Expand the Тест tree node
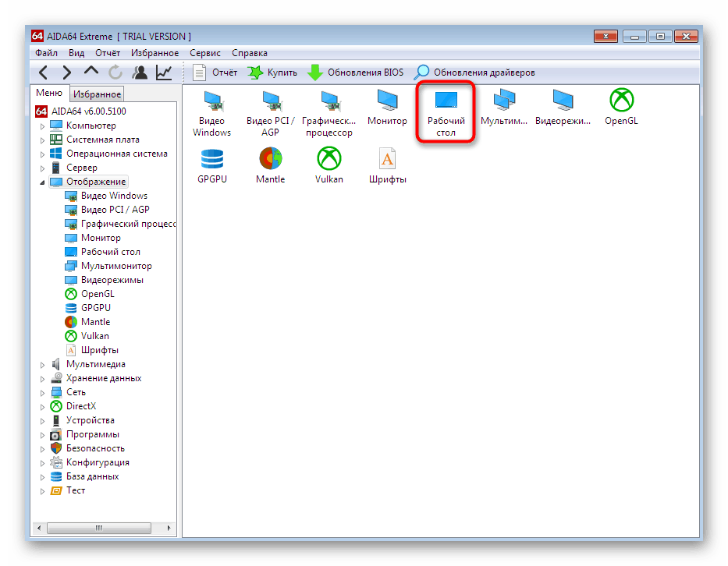 click(42, 491)
